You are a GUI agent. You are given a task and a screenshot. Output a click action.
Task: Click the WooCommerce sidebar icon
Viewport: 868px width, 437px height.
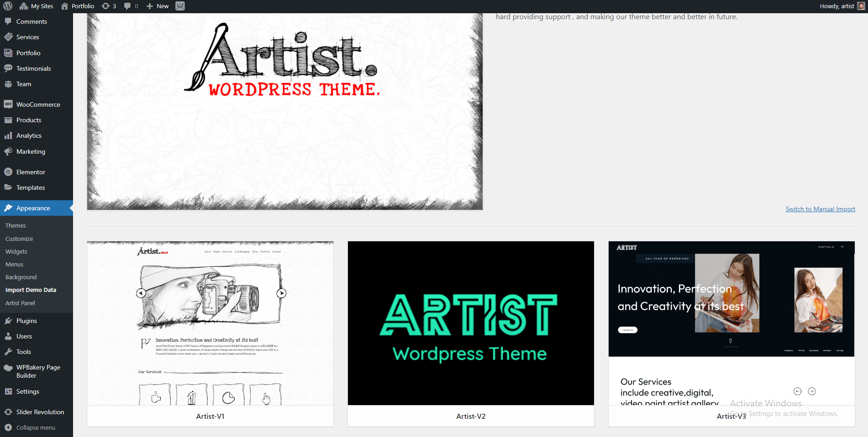pos(8,104)
